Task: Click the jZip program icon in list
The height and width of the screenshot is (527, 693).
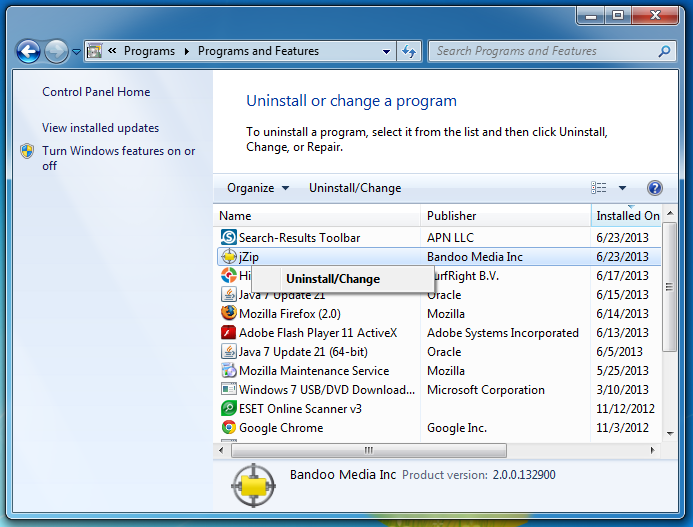Action: (228, 256)
